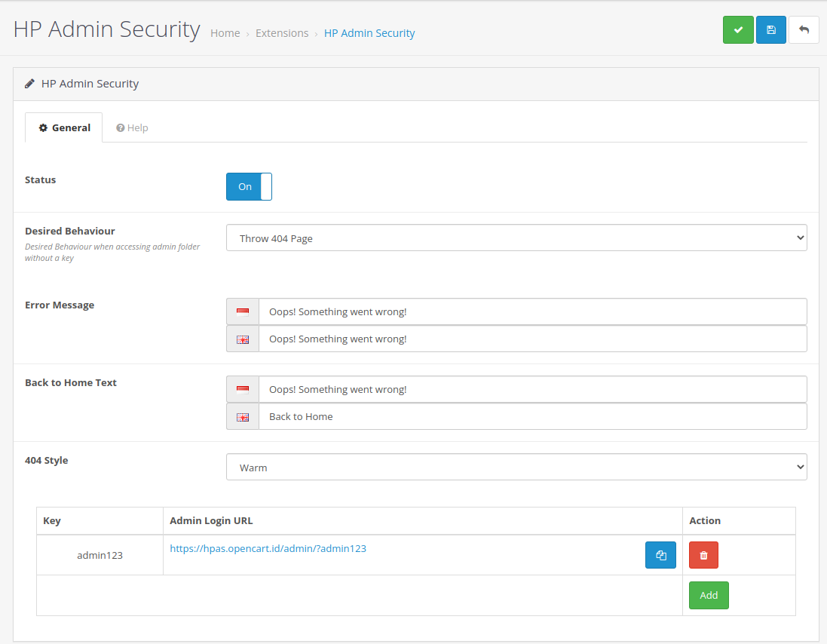Navigate to Extensions breadcrumb link

pyautogui.click(x=282, y=33)
